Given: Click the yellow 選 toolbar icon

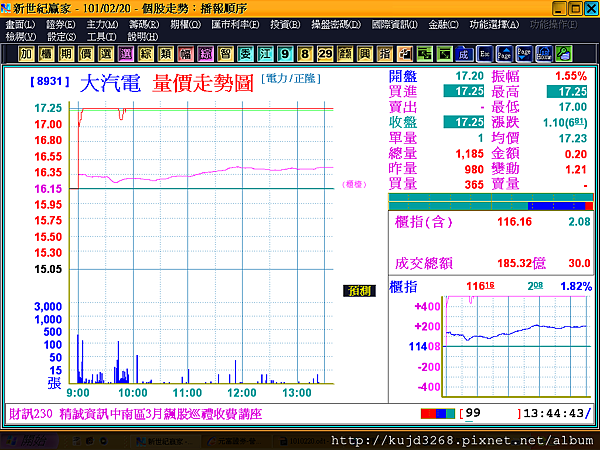Looking at the screenshot, I should [106, 54].
